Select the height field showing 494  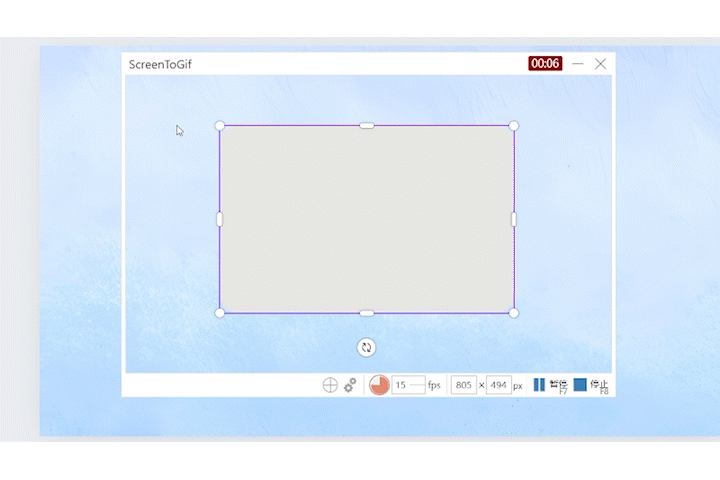(498, 385)
